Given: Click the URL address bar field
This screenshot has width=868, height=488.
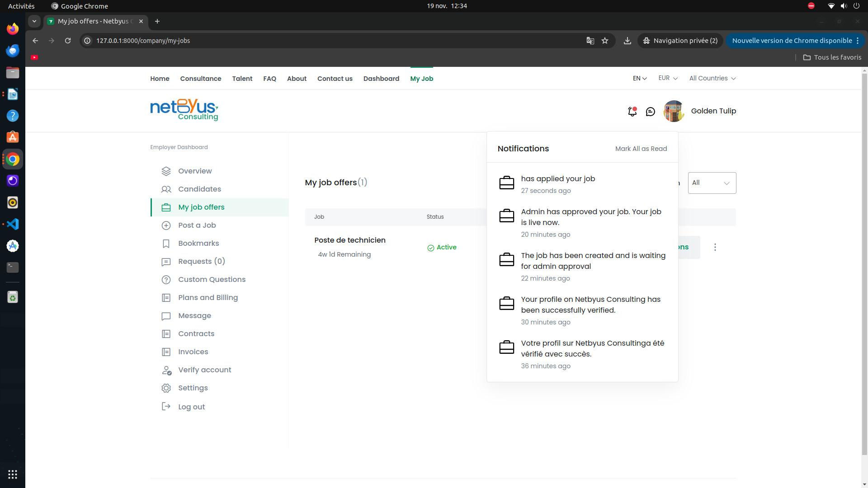Looking at the screenshot, I should 335,41.
